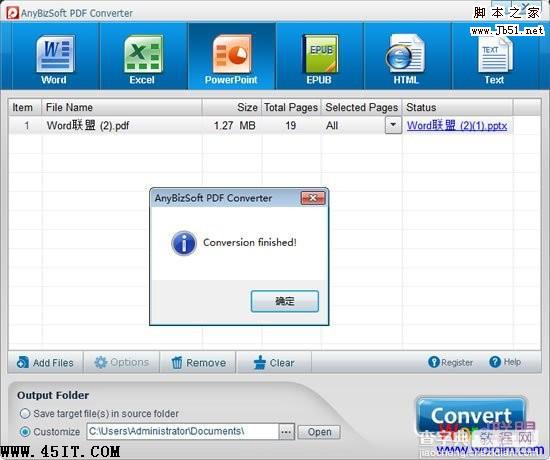550x460 pixels.
Task: Open the converted Word联盟 (2)(1).pptx link
Action: 457,126
